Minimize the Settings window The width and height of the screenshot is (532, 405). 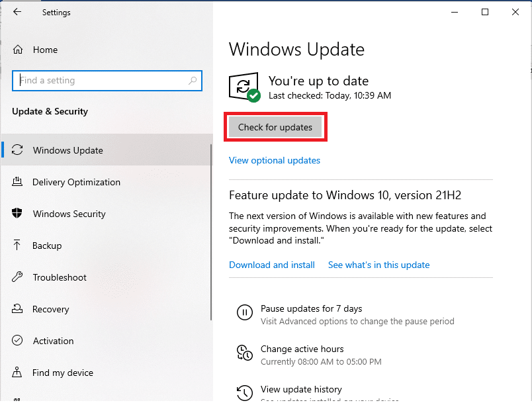455,12
